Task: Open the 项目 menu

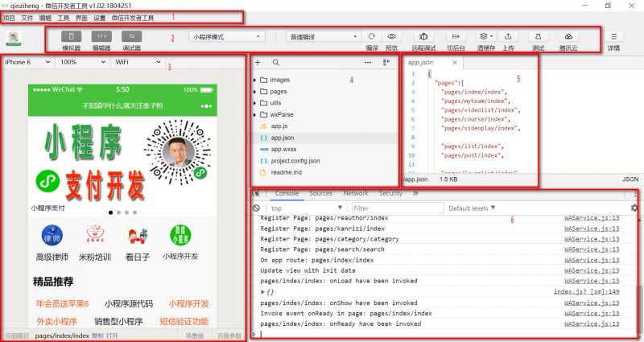Action: tap(9, 18)
